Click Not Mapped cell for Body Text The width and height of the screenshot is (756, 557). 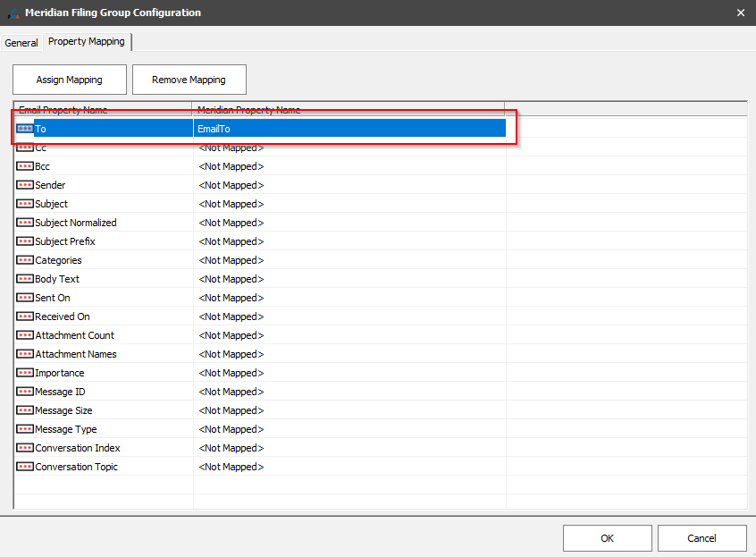click(349, 279)
